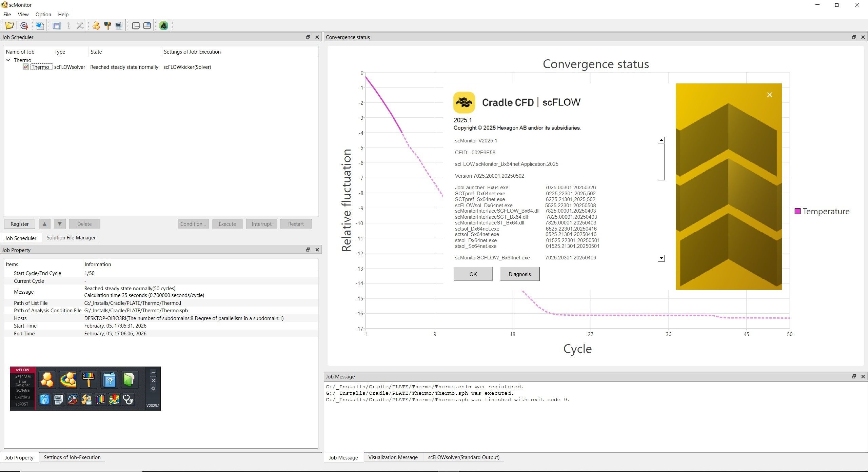868x472 pixels.
Task: Select the scSTREAM launcher tab
Action: [22, 377]
